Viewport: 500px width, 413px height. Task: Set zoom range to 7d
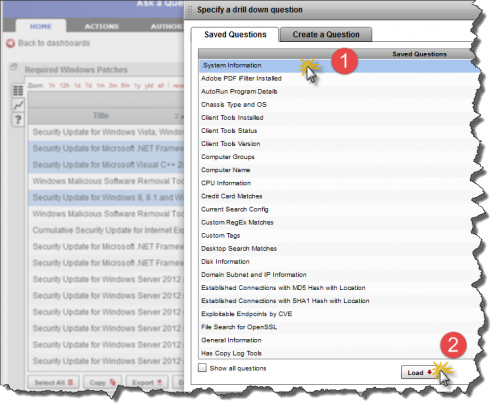point(88,86)
